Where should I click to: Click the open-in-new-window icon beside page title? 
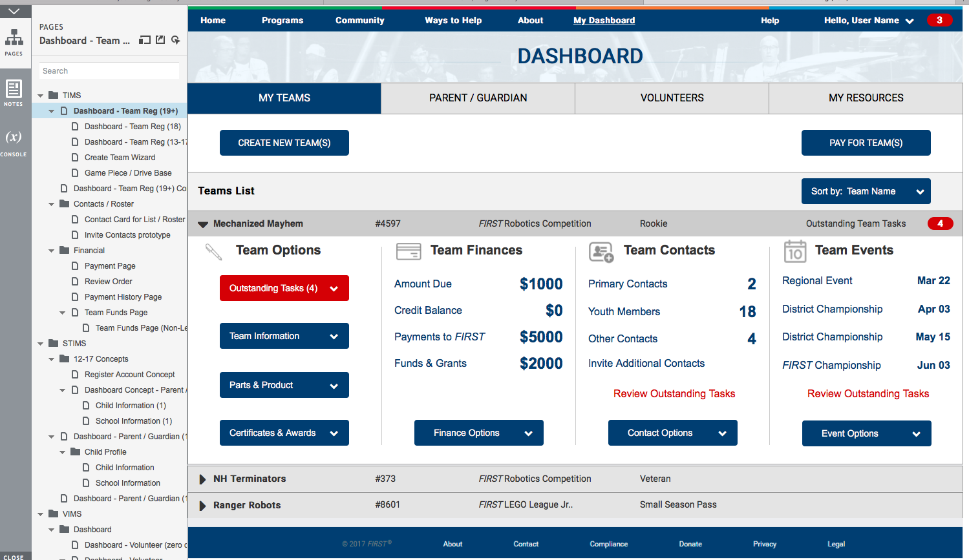pos(160,40)
